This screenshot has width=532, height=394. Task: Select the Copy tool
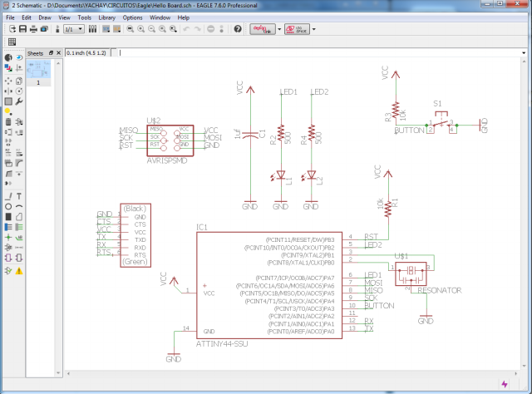19,81
